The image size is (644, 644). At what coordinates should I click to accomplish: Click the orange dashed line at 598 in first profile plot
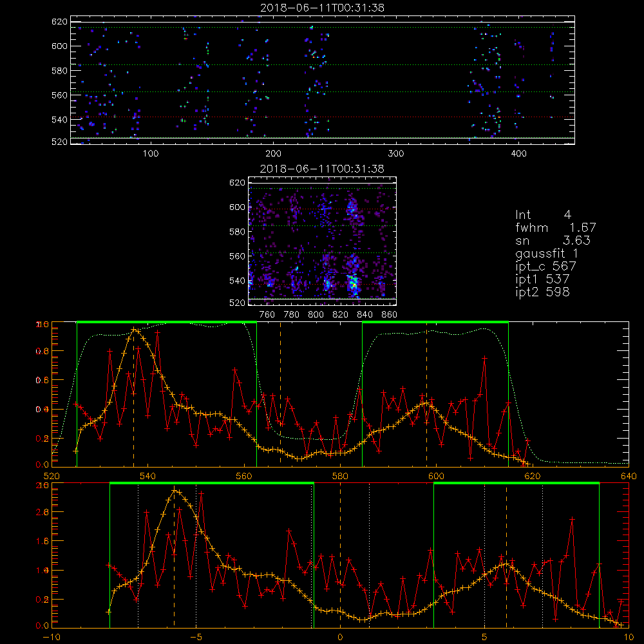(x=426, y=394)
